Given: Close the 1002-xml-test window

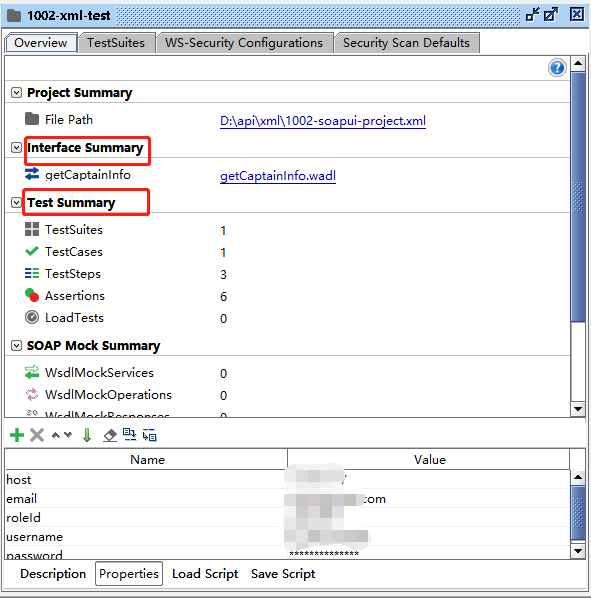Looking at the screenshot, I should click(x=577, y=15).
